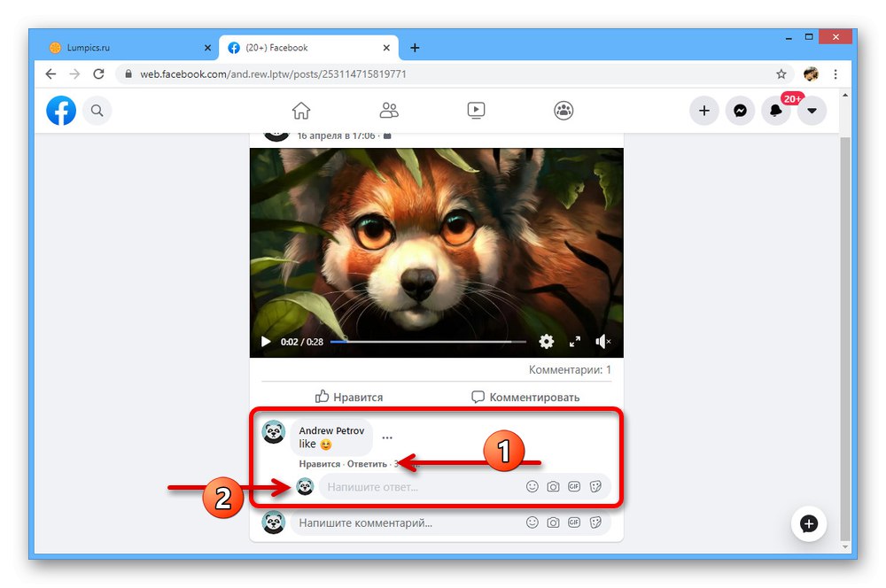Add a sticker in the reply field
886x588 pixels.
tap(595, 486)
